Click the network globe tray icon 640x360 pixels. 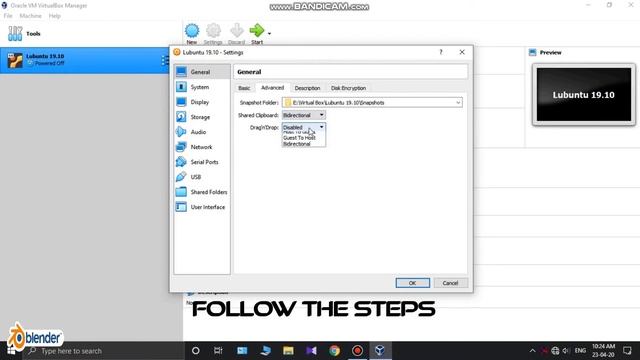pyautogui.click(x=555, y=351)
